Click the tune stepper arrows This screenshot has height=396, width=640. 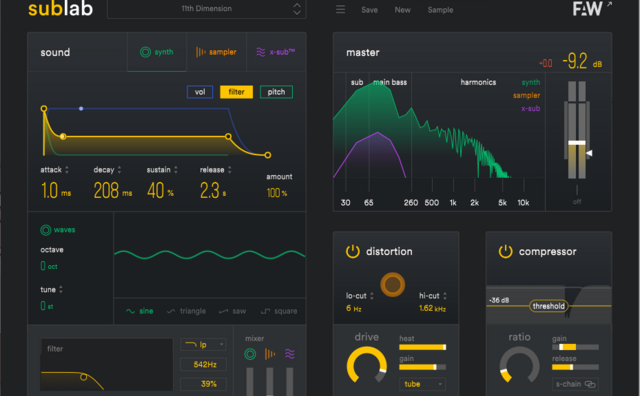(x=61, y=289)
